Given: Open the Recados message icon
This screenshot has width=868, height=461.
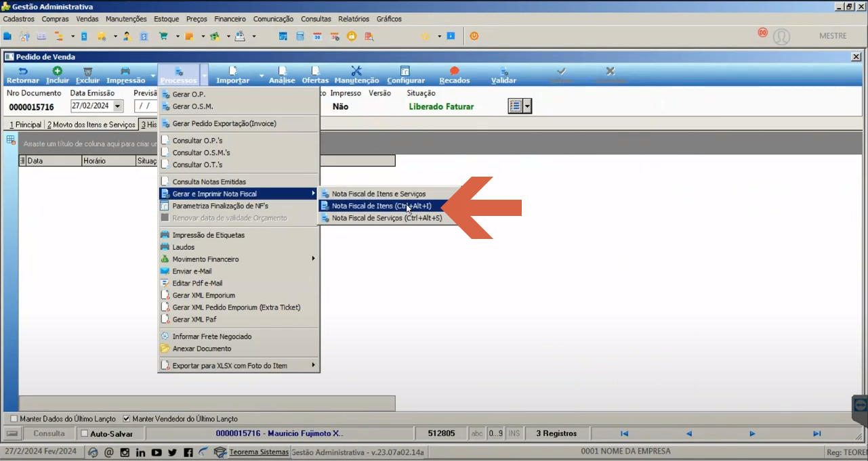Looking at the screenshot, I should tap(454, 75).
